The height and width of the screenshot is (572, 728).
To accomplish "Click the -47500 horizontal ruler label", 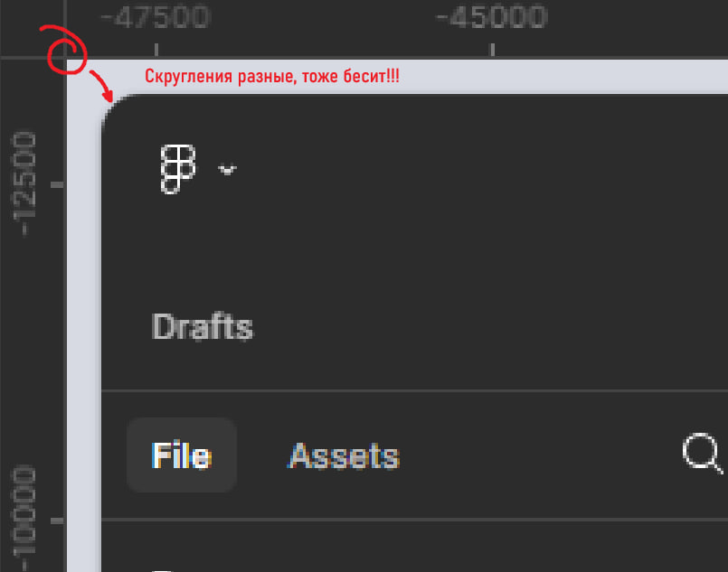I will pyautogui.click(x=155, y=16).
